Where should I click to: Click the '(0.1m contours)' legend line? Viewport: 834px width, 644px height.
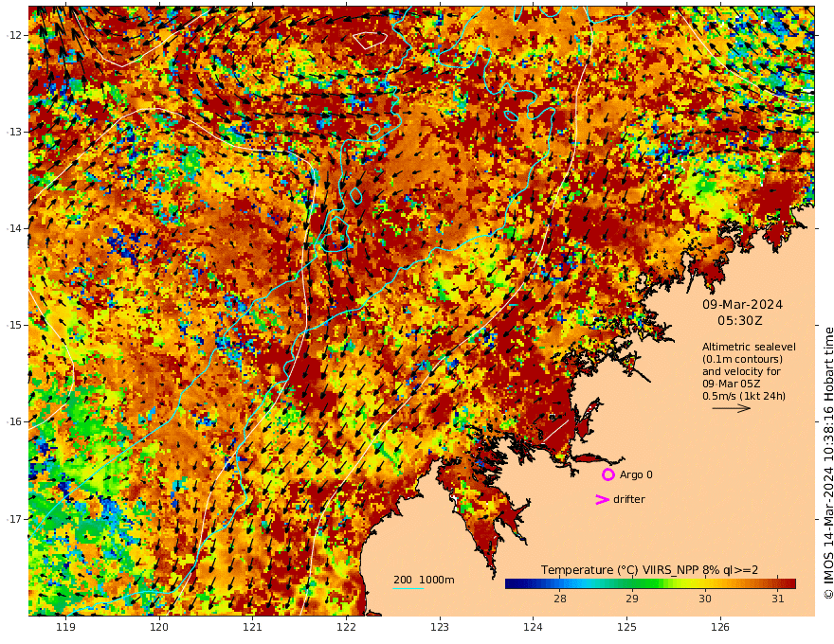pyautogui.click(x=742, y=359)
